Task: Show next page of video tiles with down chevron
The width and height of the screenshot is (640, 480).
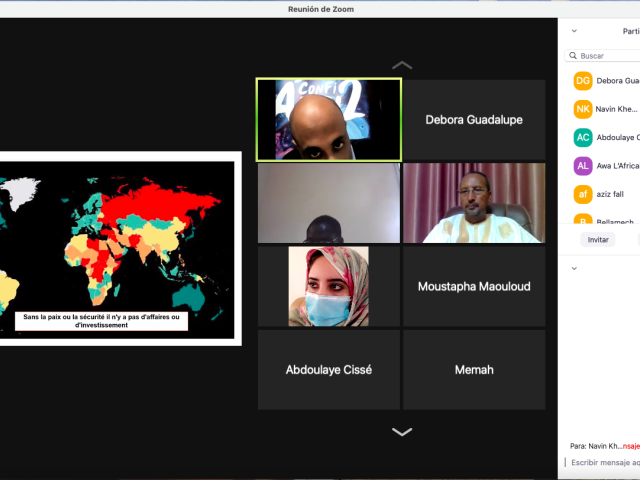Action: (x=402, y=432)
